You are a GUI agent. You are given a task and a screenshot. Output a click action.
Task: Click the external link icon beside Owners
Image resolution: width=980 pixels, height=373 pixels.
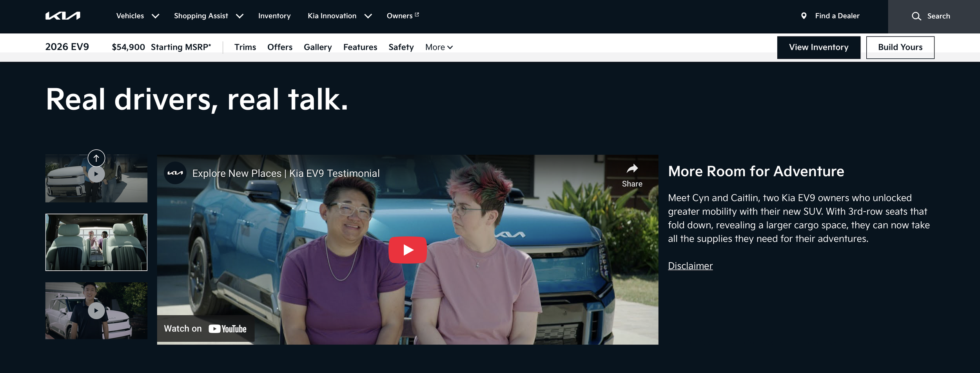(x=417, y=14)
